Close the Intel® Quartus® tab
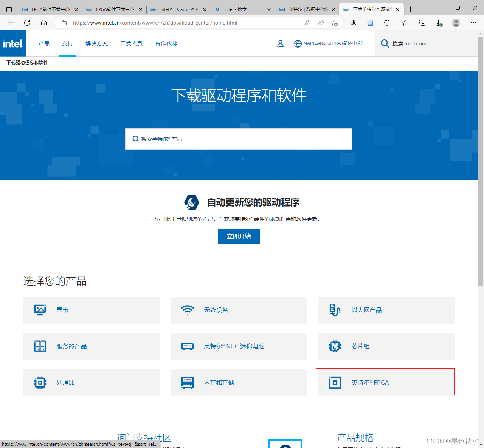Viewport: 484px width, 448px height. tap(205, 9)
